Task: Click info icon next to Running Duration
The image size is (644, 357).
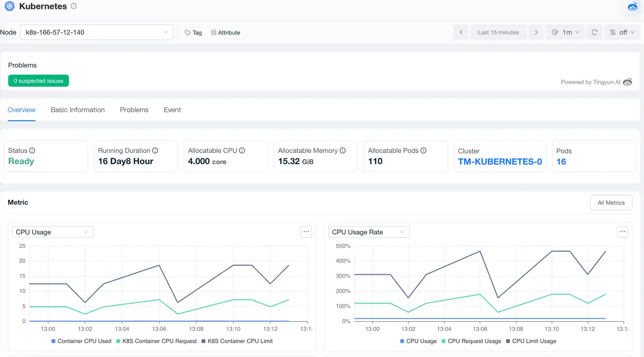Action: click(155, 151)
